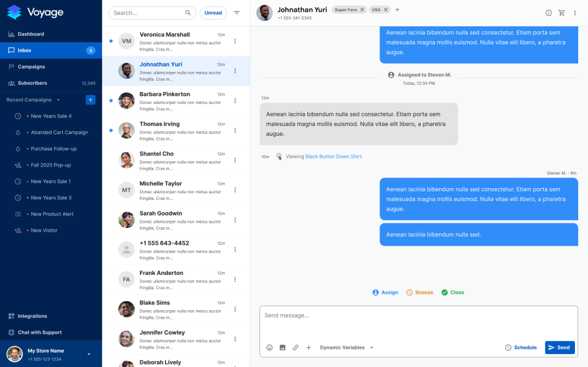Screen dimensions: 588x367
Task: Open the Black Button Down Shirt link
Action: coord(333,157)
